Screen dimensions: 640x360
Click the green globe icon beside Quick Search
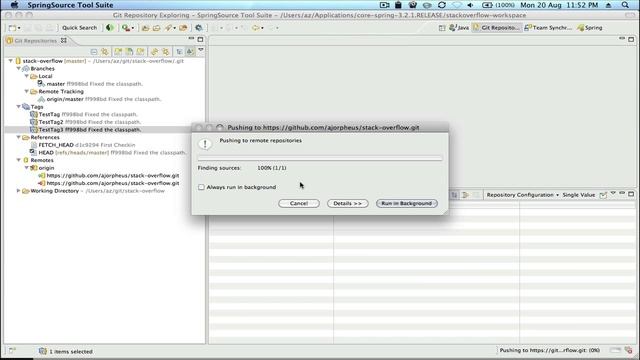[x=109, y=28]
